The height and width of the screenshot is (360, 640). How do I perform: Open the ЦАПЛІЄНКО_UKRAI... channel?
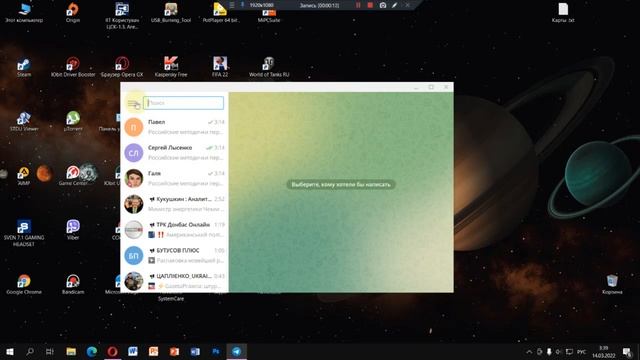175,280
